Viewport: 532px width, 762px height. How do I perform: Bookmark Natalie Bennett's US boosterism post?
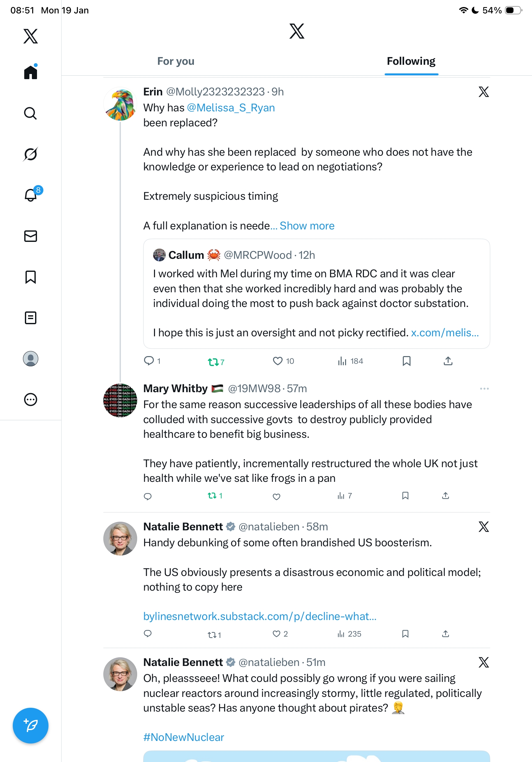click(x=405, y=634)
